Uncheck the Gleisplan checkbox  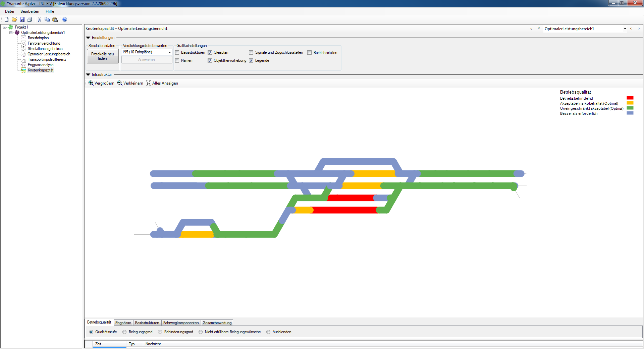click(210, 53)
